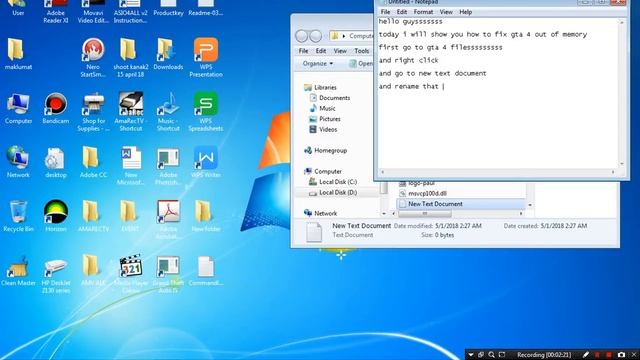
Task: Open the recording bar dropdown arrow
Action: (471, 355)
